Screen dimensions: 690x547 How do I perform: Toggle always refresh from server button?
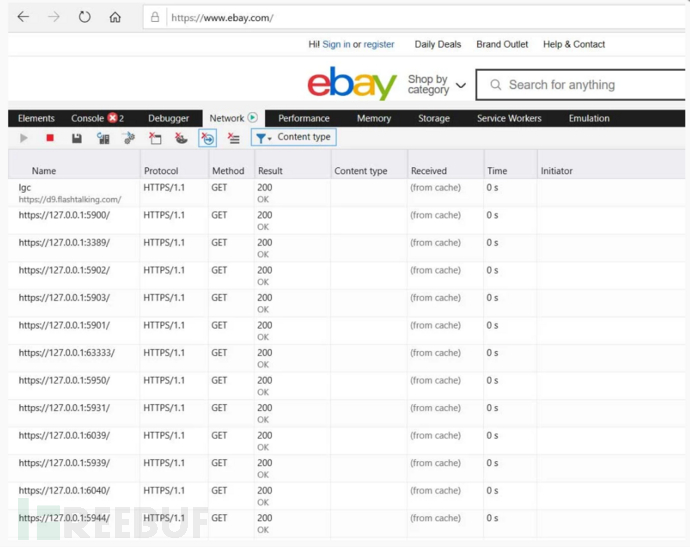103,138
